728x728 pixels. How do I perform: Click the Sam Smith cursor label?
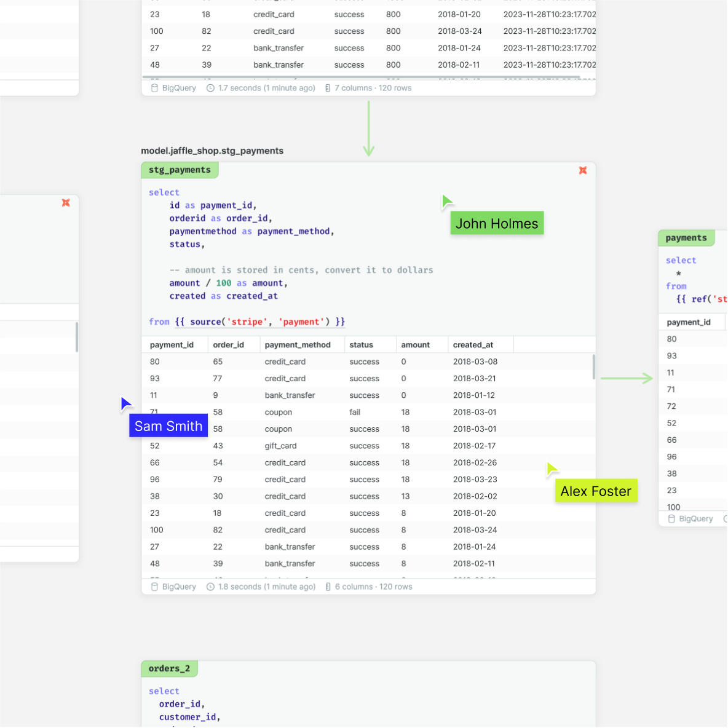point(168,425)
